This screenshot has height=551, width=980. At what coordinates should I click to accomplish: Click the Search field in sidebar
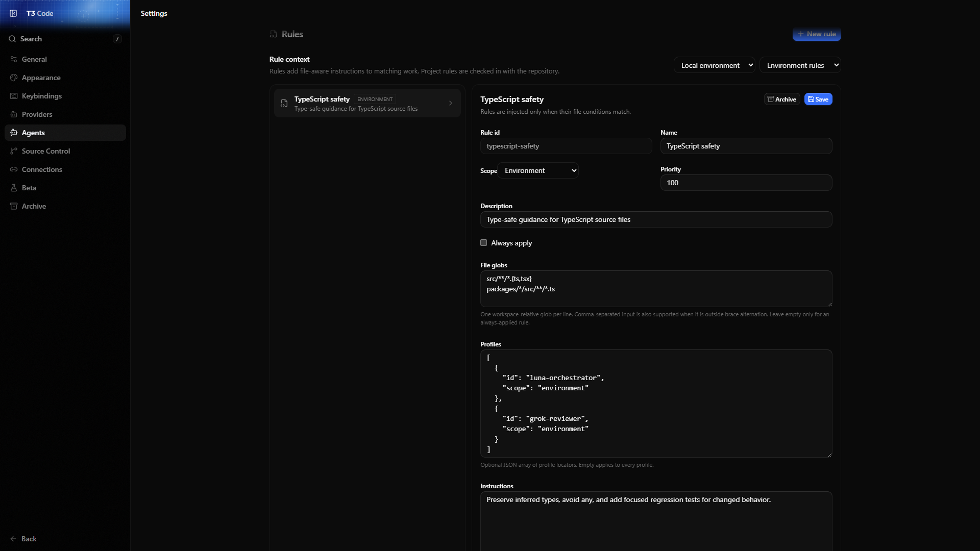coord(65,39)
